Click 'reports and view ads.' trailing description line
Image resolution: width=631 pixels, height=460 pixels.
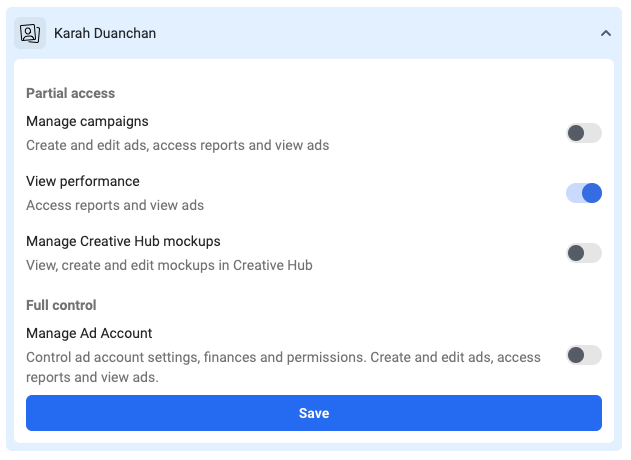92,377
